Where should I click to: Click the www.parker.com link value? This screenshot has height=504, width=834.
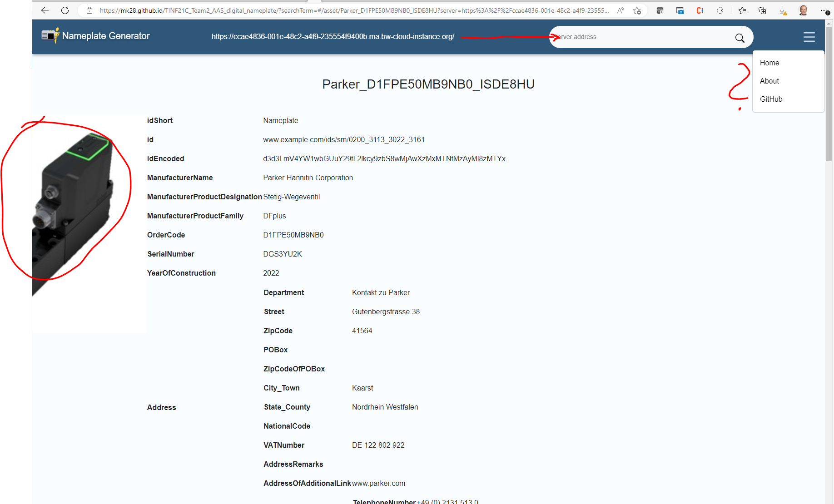[x=378, y=483]
